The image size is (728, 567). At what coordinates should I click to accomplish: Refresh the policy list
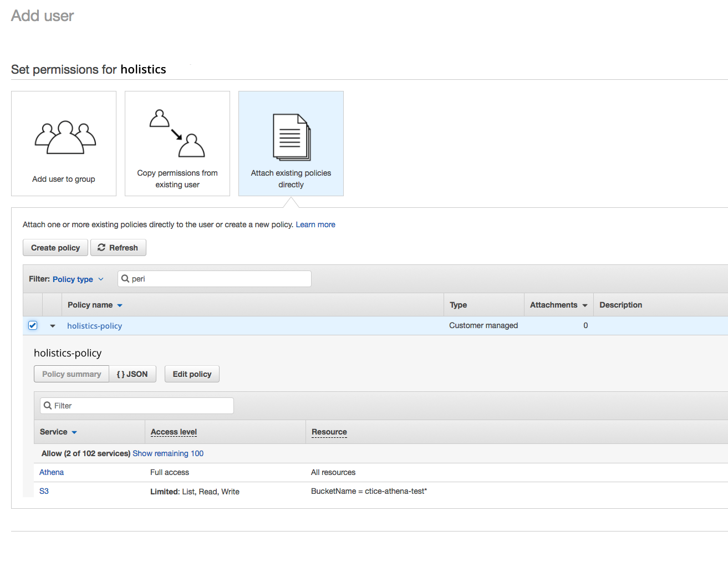click(118, 248)
